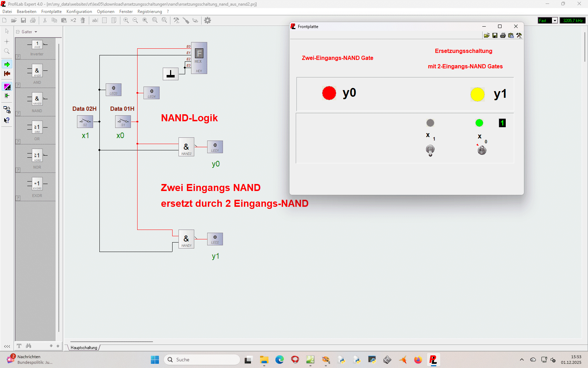The width and height of the screenshot is (588, 368).
Task: Select the Hauptschaltung tab
Action: click(x=84, y=348)
